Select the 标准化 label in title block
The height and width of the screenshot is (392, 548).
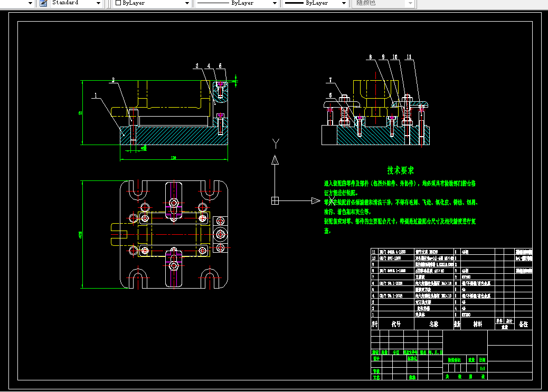click(x=412, y=358)
